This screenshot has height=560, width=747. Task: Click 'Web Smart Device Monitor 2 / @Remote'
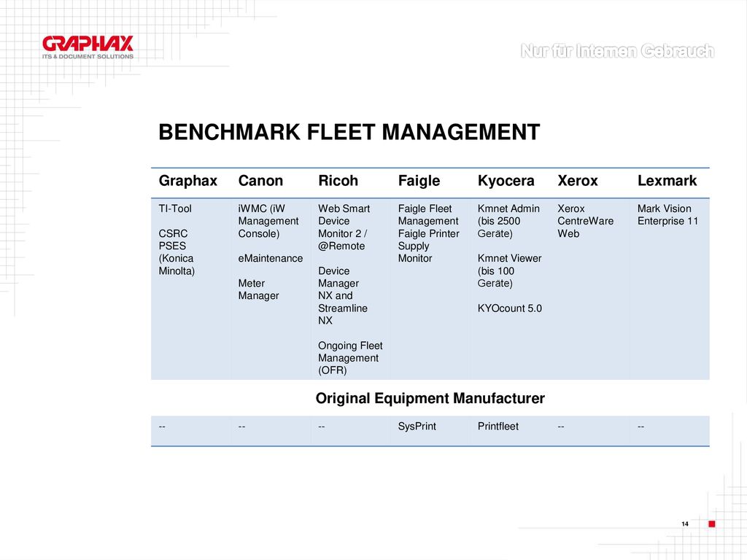click(x=344, y=227)
